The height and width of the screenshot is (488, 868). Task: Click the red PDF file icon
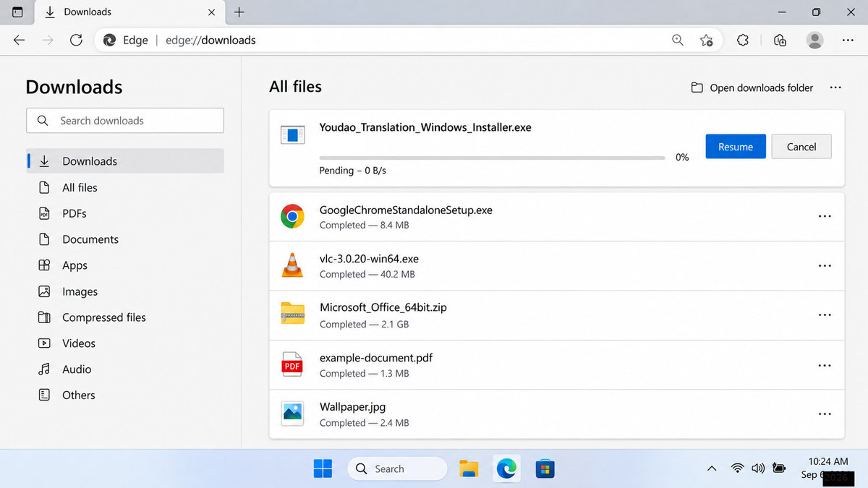pyautogui.click(x=292, y=364)
